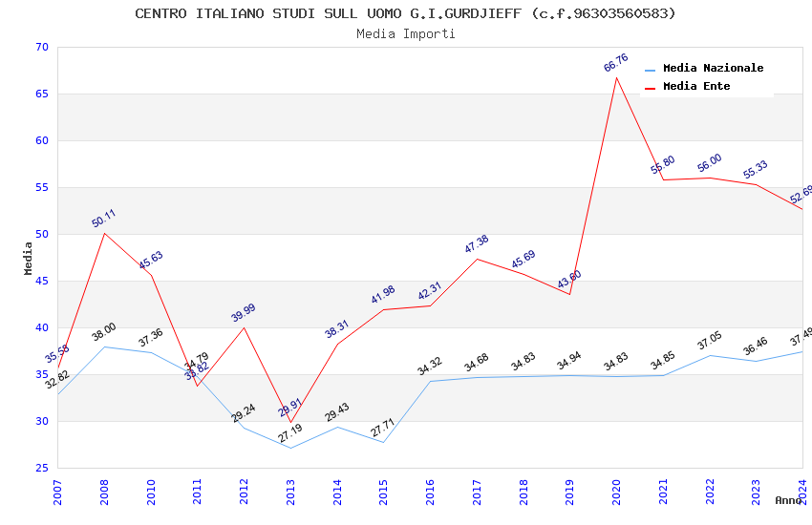The width and height of the screenshot is (812, 525).
Task: Click the 34.94 national average label
Action: click(x=569, y=361)
